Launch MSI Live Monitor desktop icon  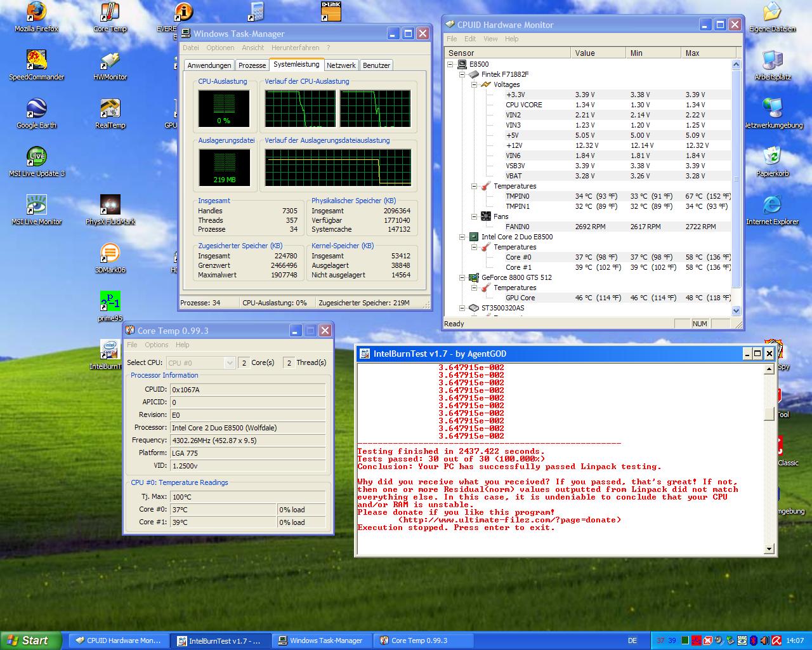tap(36, 211)
